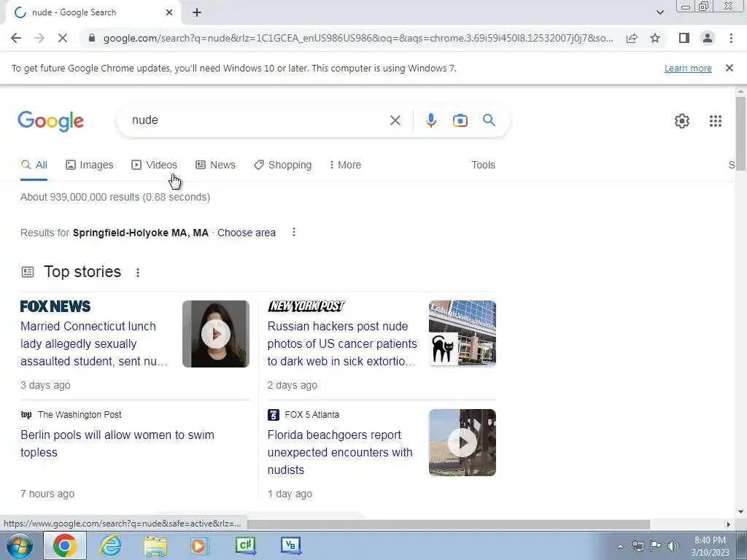Screen dimensions: 747x560
Task: Open the taskbar clock and date
Action: click(710, 546)
